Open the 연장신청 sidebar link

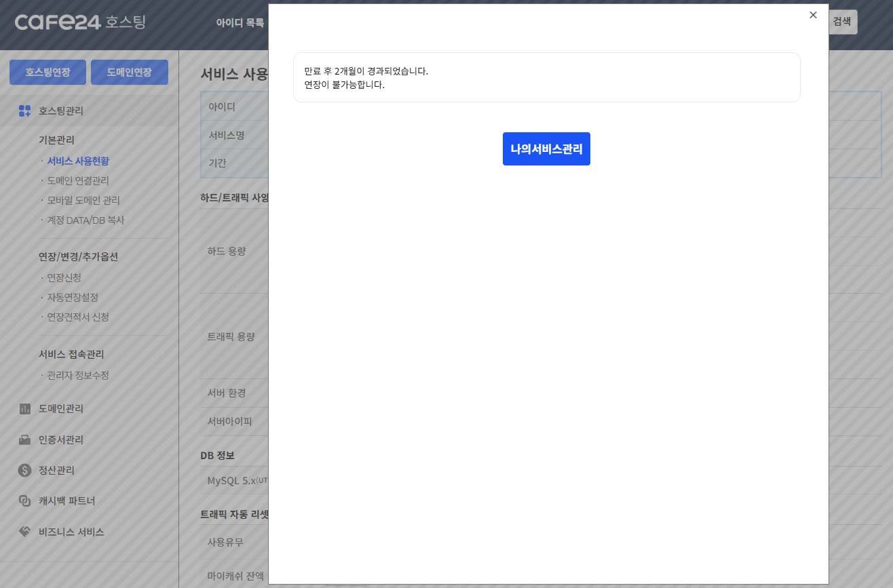pos(64,277)
